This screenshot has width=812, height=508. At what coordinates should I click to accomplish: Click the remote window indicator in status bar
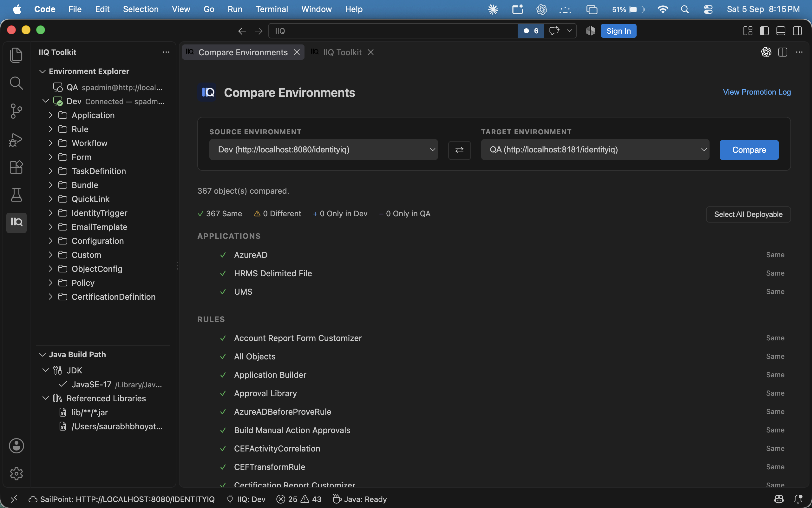[14, 499]
